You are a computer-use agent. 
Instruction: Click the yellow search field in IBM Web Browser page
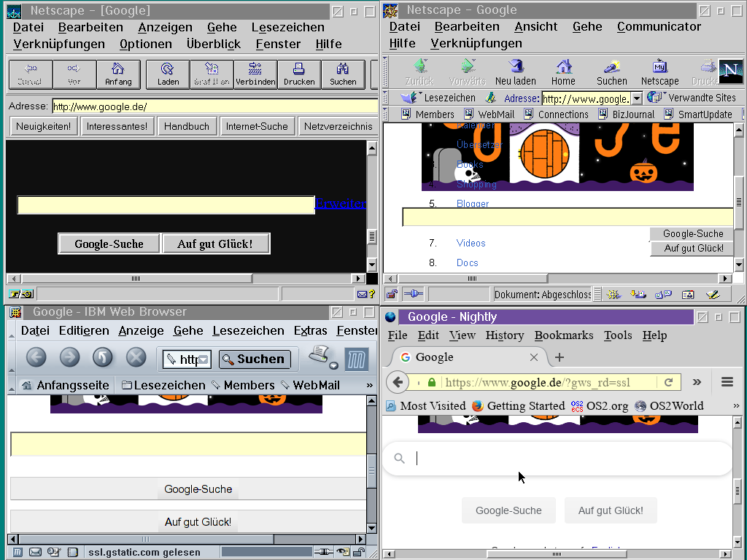click(189, 444)
